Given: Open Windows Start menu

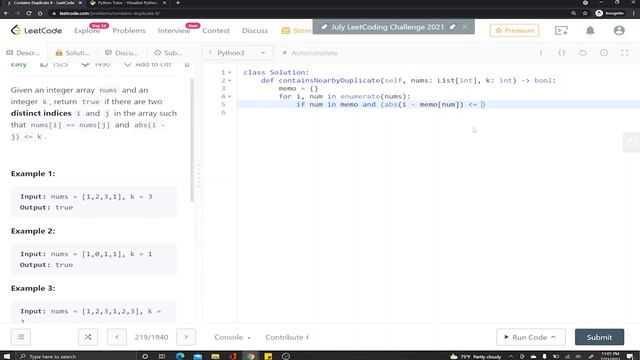Looking at the screenshot, I should [x=7, y=356].
